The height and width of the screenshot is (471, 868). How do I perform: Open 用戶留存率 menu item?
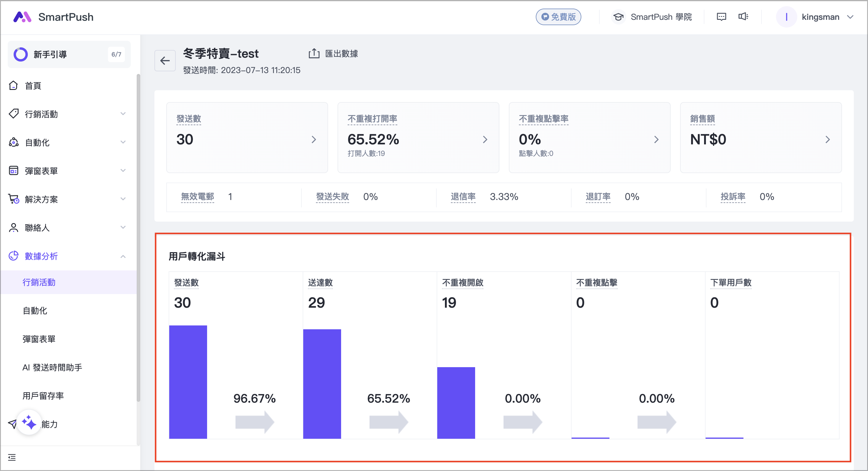68,396
